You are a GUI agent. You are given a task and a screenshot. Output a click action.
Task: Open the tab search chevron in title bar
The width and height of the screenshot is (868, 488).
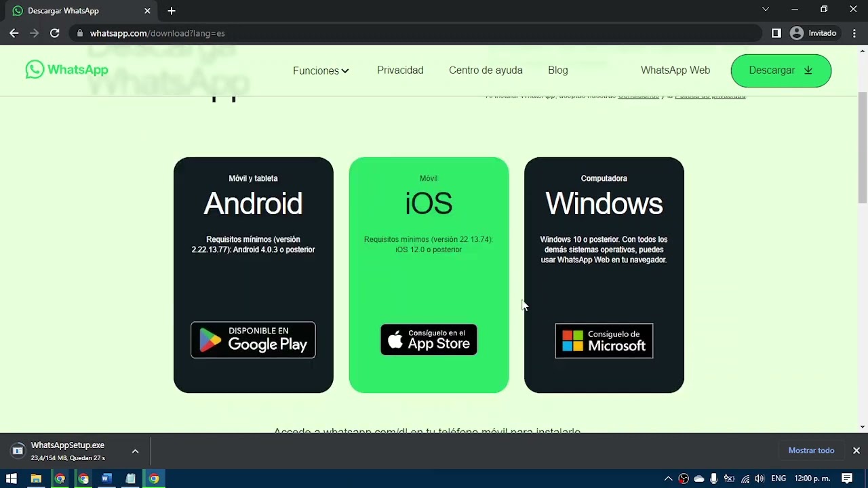tap(766, 9)
